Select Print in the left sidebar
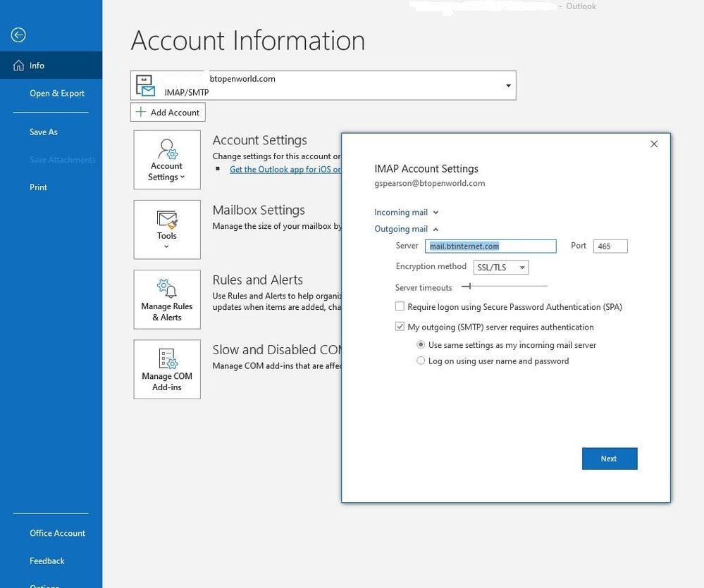This screenshot has height=588, width=704. point(39,187)
